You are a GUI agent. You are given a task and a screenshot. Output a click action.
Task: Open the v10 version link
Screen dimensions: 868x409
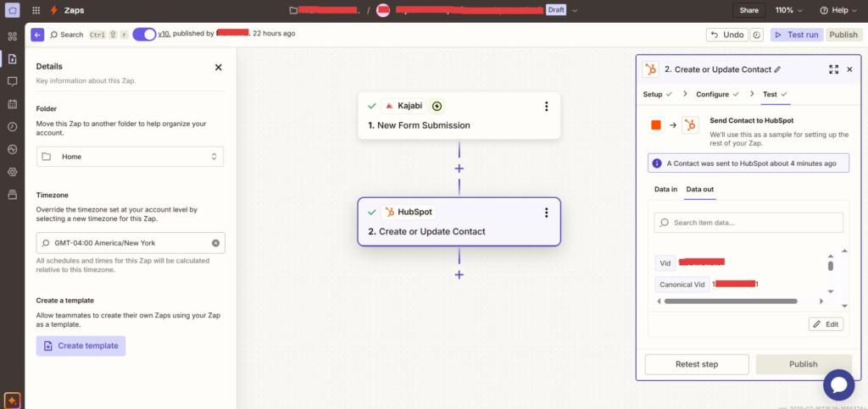pyautogui.click(x=164, y=34)
